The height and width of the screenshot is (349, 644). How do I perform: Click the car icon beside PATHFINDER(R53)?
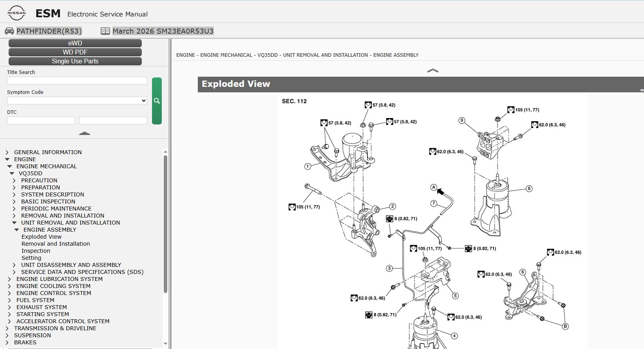(9, 31)
